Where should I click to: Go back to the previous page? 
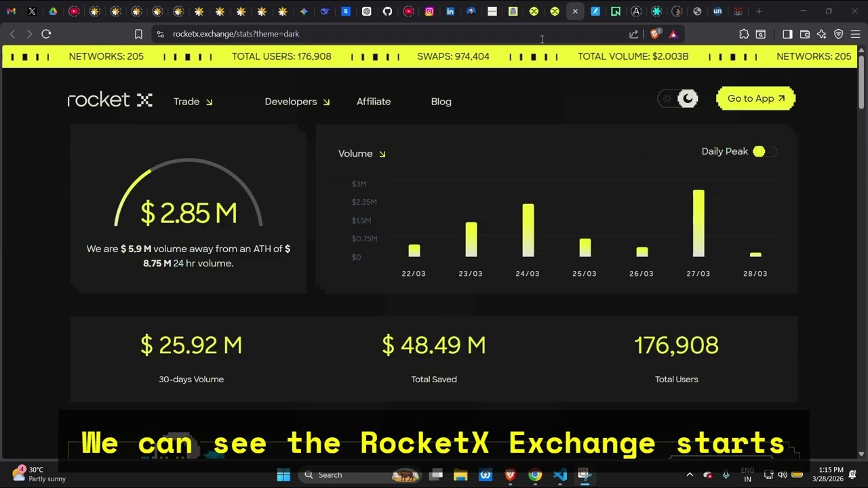[12, 34]
